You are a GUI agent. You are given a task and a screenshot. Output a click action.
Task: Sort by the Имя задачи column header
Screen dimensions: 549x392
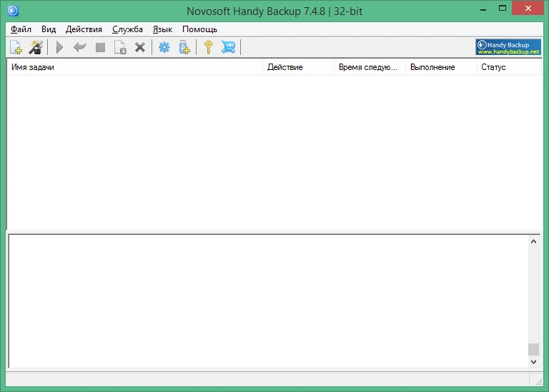[135, 67]
